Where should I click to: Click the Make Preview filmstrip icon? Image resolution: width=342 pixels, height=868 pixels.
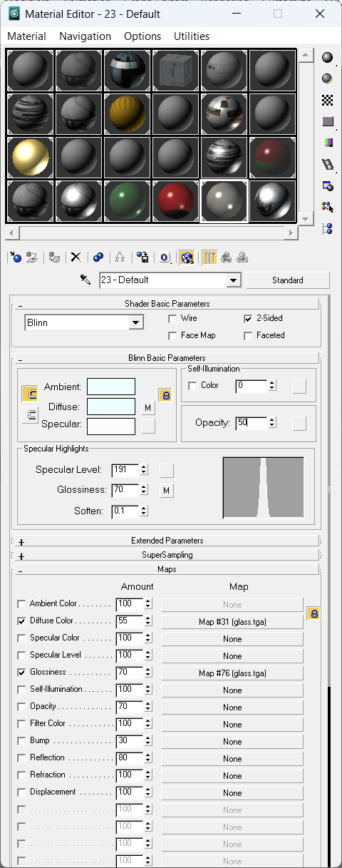(327, 165)
